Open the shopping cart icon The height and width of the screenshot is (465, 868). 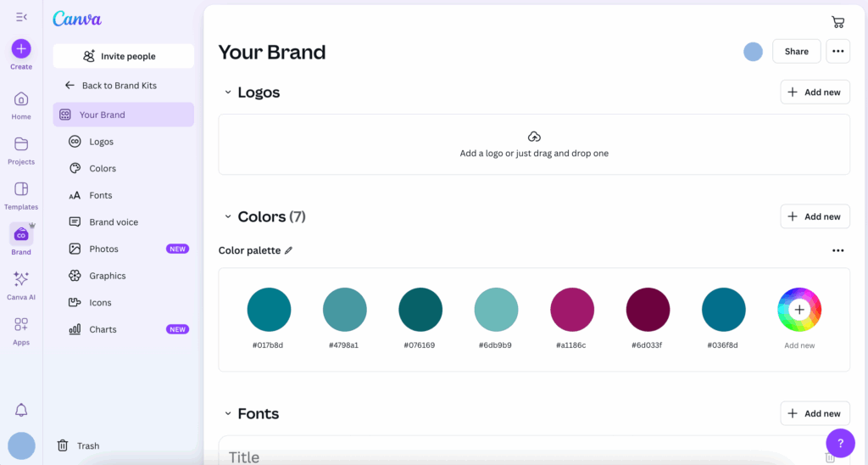click(837, 22)
